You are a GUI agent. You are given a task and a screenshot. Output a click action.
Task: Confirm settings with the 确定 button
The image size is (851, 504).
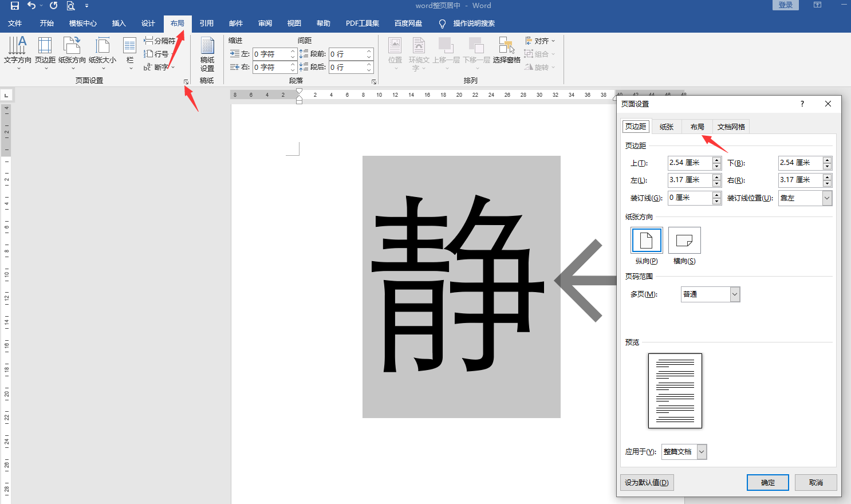(767, 482)
